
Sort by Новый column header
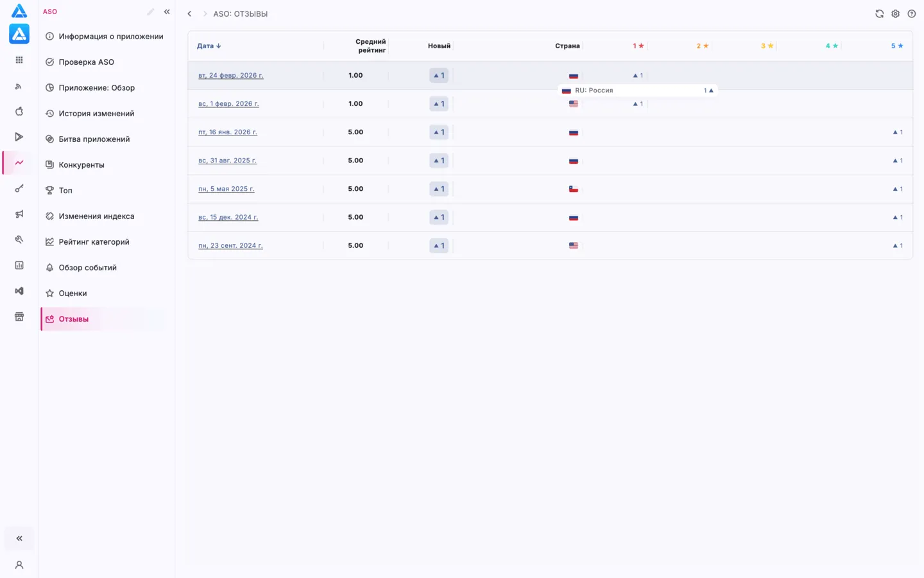(x=439, y=46)
